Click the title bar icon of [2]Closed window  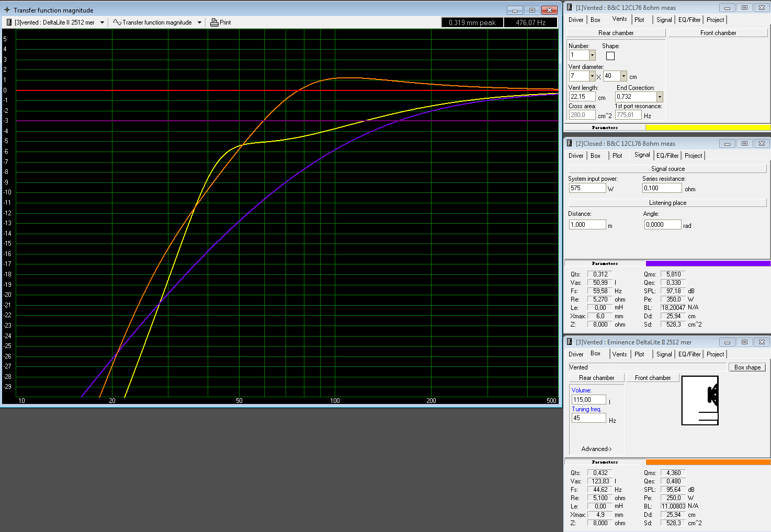click(569, 144)
